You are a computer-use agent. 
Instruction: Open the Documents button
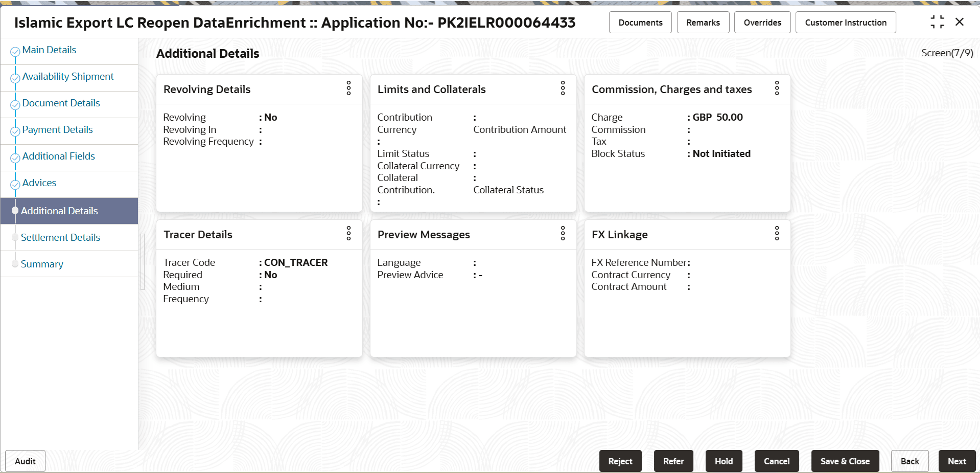point(640,22)
